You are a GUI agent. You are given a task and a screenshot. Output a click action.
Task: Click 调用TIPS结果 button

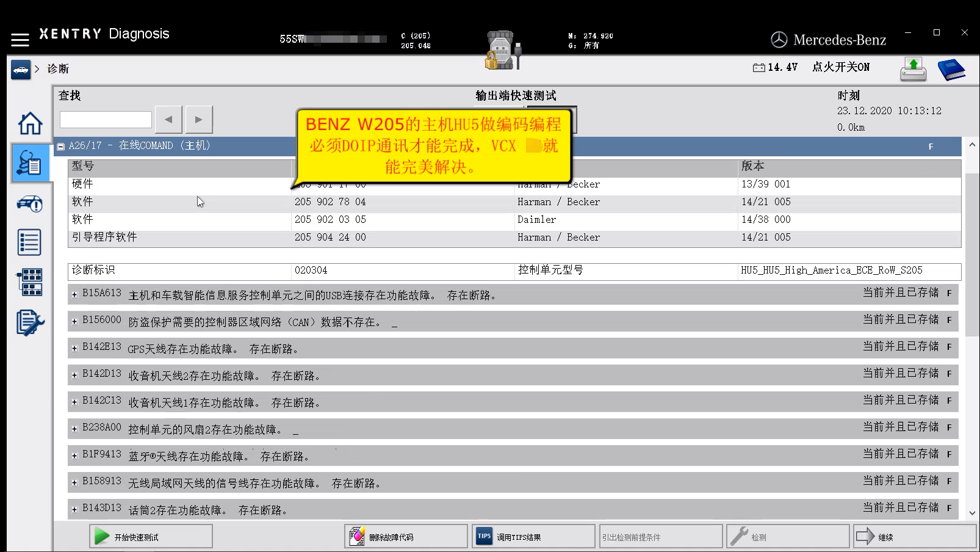point(533,537)
